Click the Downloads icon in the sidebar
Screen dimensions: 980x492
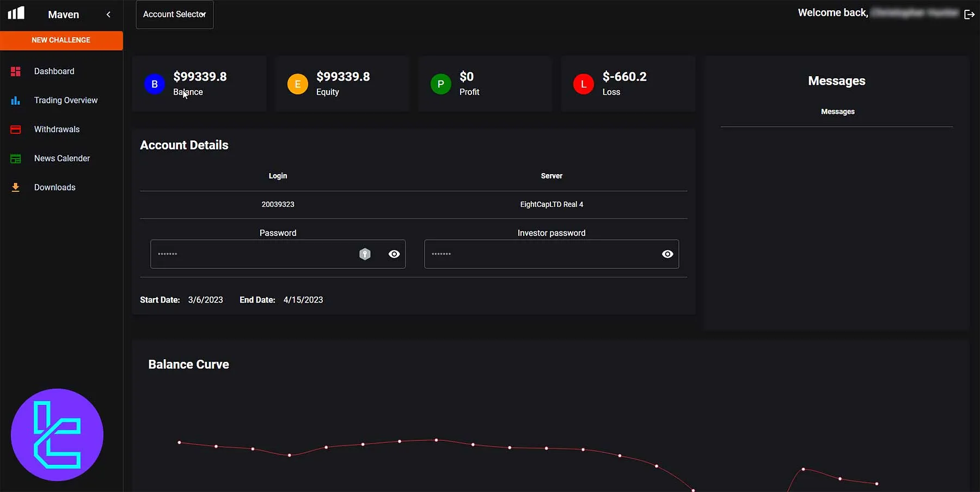15,187
